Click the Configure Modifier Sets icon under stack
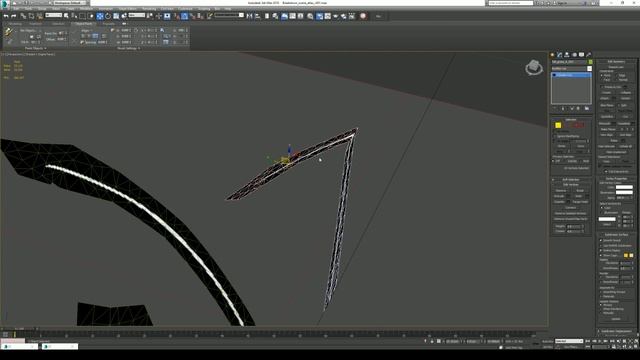 [587, 109]
